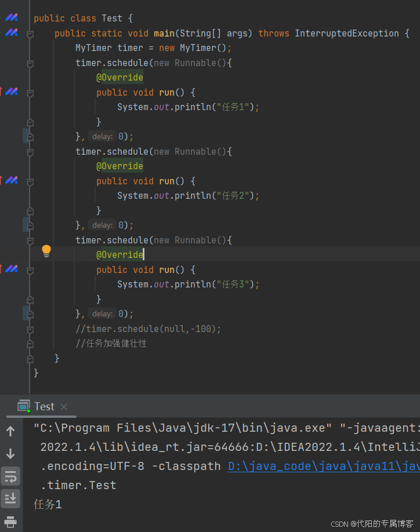Collapse the 任务1 run() method fold marker

[30, 93]
